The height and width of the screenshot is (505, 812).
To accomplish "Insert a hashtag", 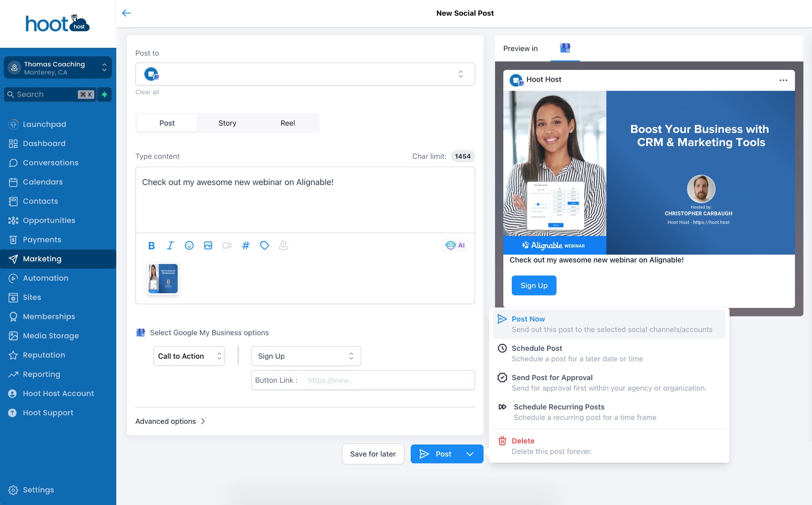I will [x=245, y=245].
